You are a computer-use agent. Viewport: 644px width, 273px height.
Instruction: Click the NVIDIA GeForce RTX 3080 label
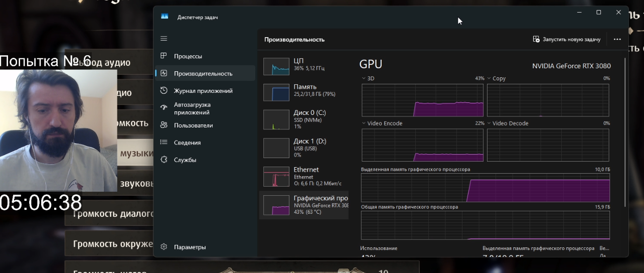point(571,66)
